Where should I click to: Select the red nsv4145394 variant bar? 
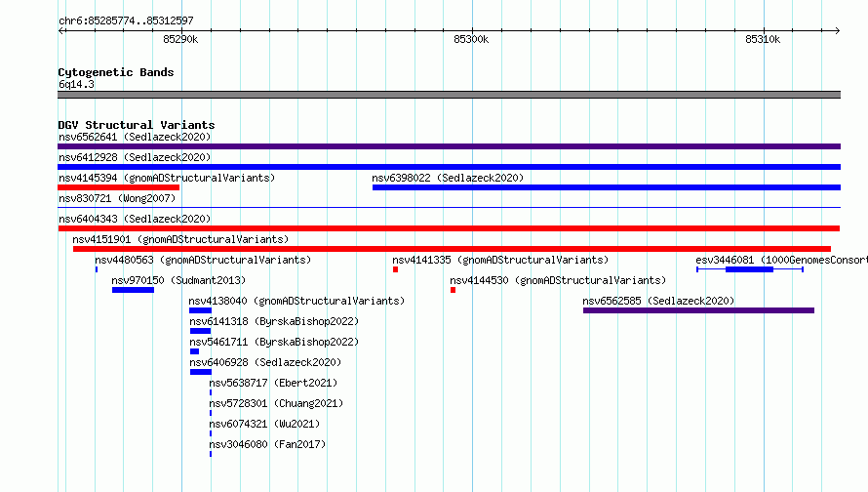118,187
